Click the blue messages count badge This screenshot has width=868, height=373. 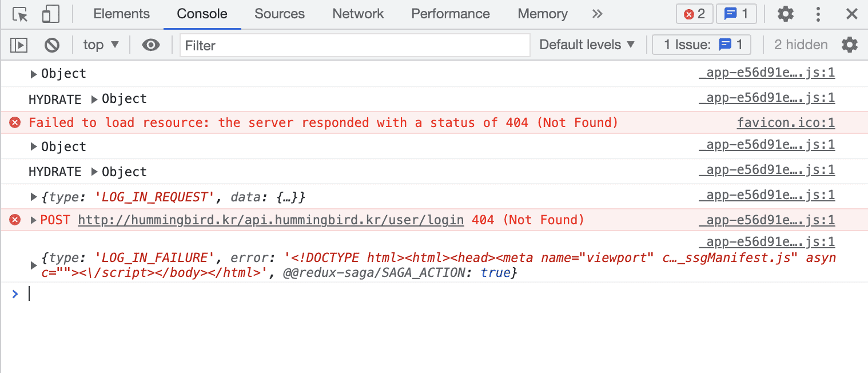[x=736, y=14]
